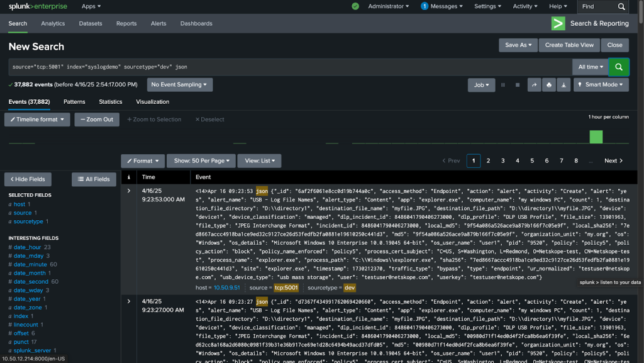The height and width of the screenshot is (363, 644).
Task: Click the Close button
Action: [614, 45]
